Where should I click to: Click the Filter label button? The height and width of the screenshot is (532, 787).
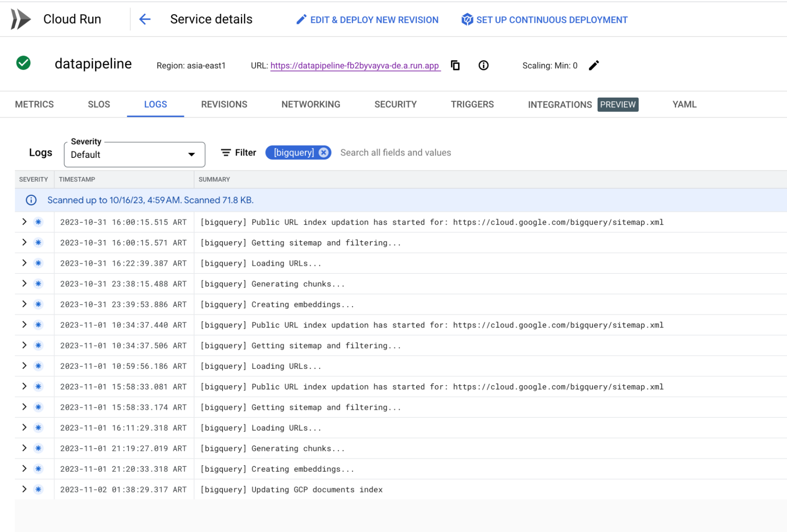coord(239,153)
